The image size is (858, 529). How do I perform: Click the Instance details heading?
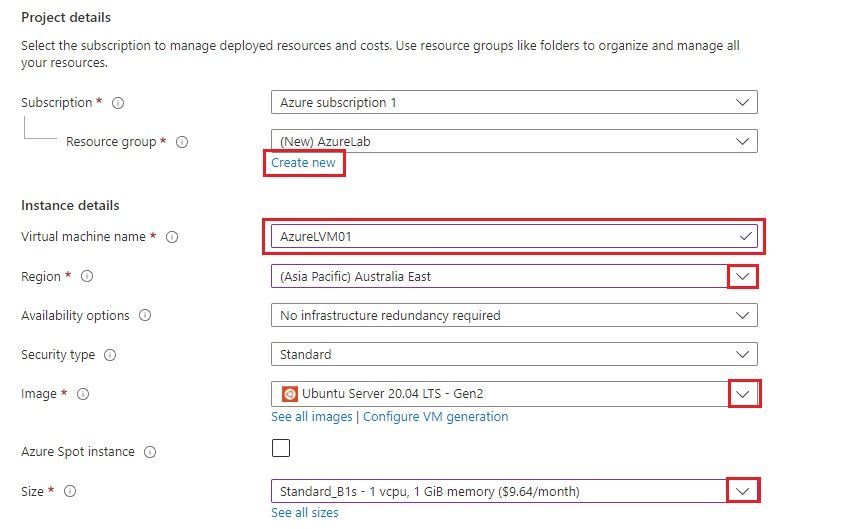(x=70, y=206)
